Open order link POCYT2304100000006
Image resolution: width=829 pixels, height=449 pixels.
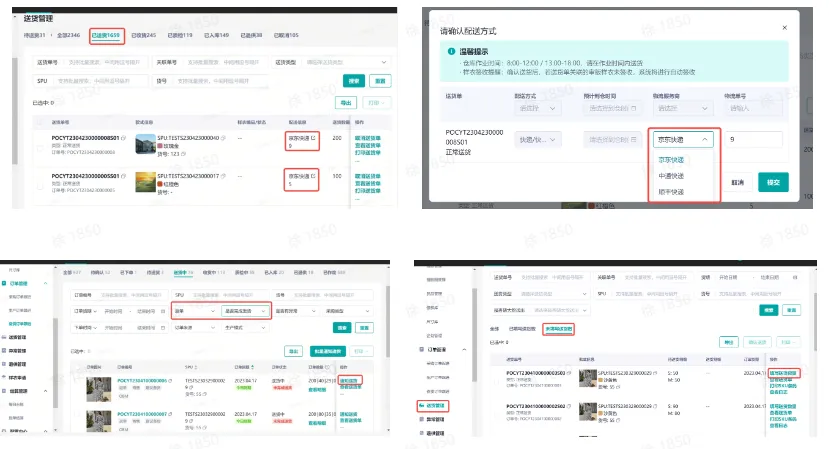pos(142,381)
